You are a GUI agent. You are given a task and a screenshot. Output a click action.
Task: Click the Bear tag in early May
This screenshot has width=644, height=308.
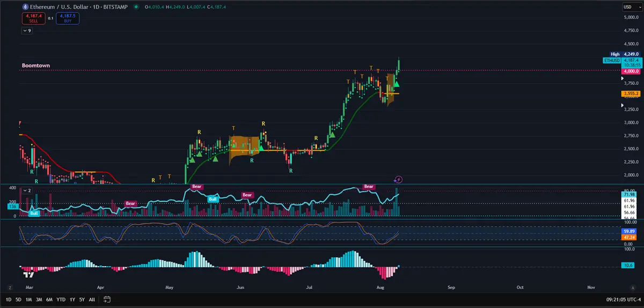(x=197, y=187)
